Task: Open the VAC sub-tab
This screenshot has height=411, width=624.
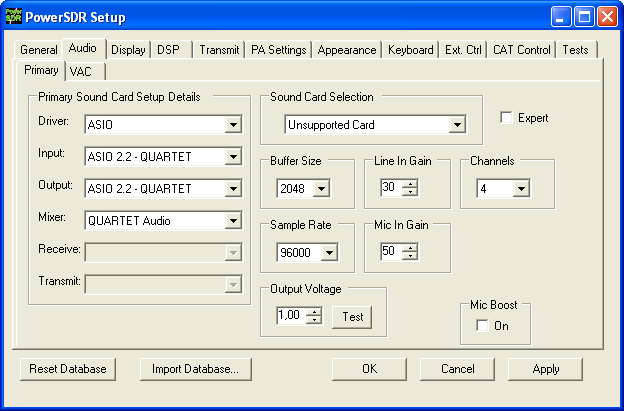Action: coord(79,71)
